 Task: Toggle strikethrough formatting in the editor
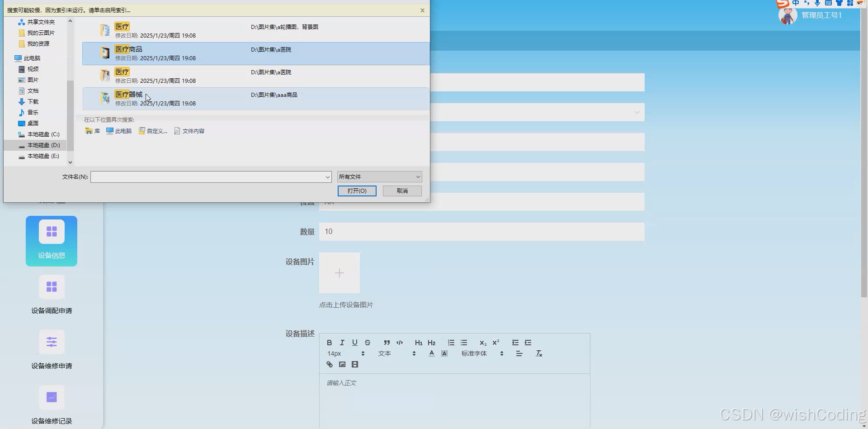[368, 343]
